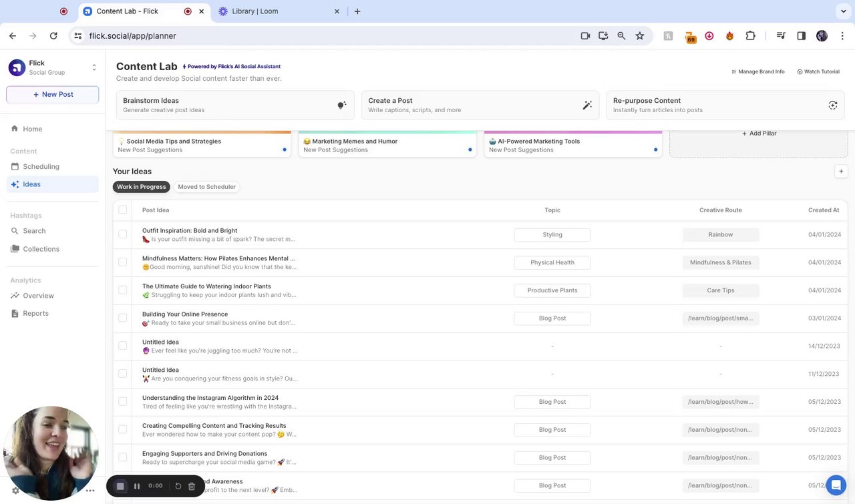This screenshot has height=504, width=855.
Task: Open the Styling topic tag
Action: coord(552,235)
